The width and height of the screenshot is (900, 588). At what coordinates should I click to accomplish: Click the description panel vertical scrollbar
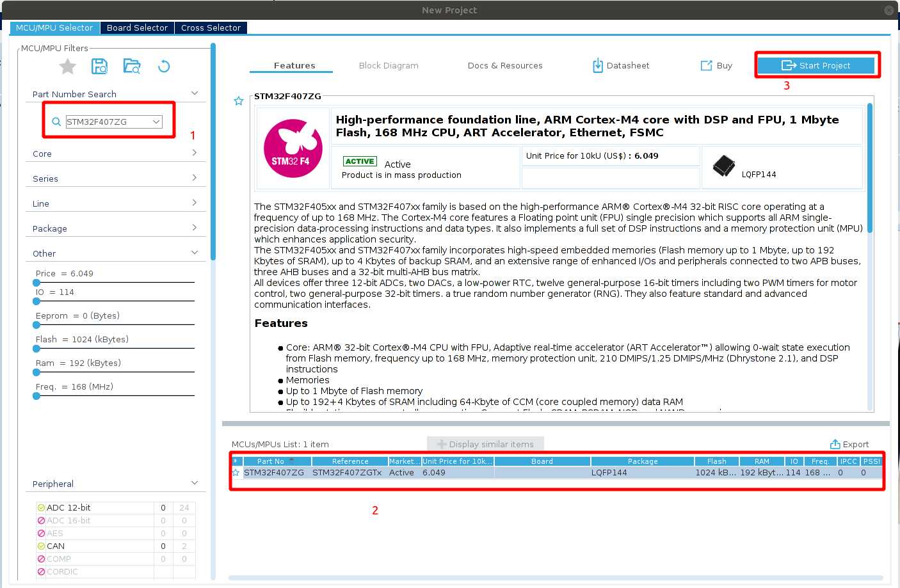click(x=870, y=168)
